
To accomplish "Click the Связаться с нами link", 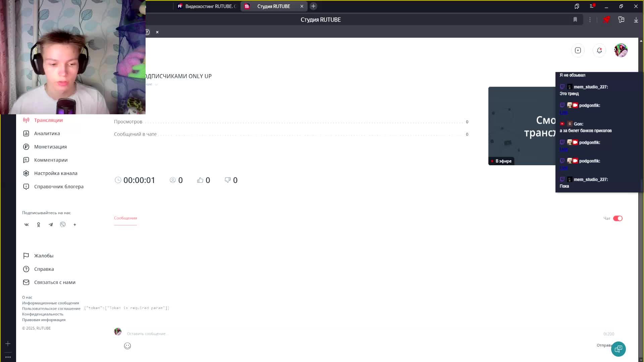I will pos(55,282).
